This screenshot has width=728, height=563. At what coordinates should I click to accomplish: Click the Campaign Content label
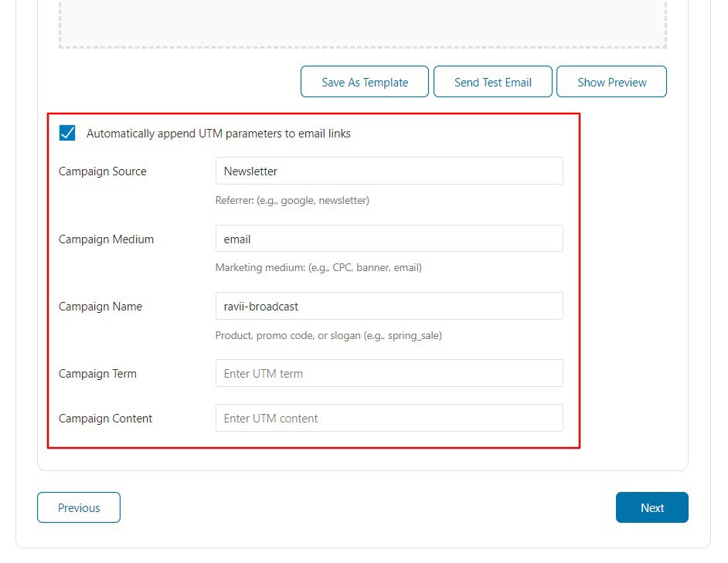click(x=105, y=418)
